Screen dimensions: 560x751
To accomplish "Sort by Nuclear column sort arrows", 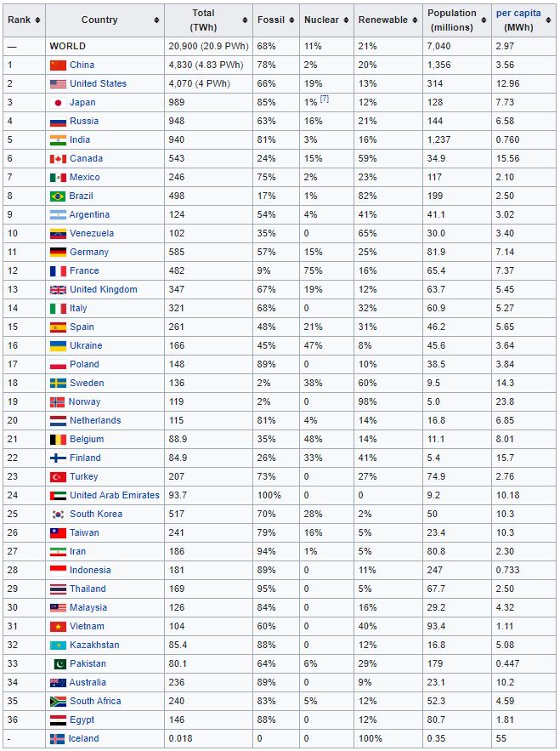I will tap(346, 20).
